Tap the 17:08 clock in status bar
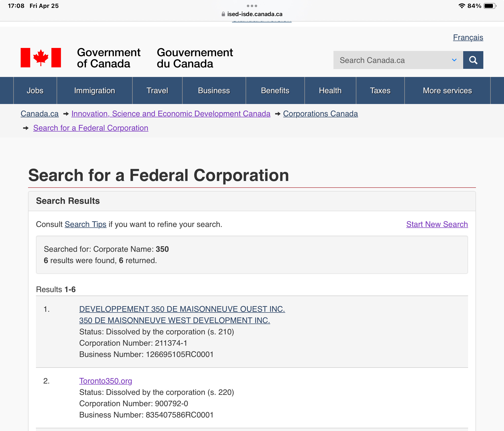Viewport: 504px width, 431px height. click(x=16, y=6)
